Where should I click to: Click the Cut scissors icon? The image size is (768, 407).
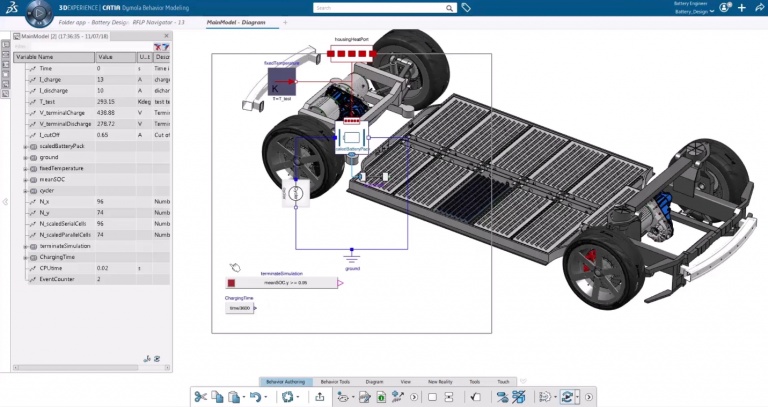pos(200,396)
